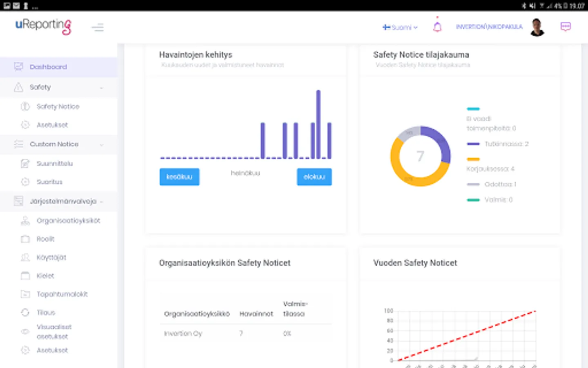
Task: Open the Roolit sidebar item
Action: click(x=45, y=239)
